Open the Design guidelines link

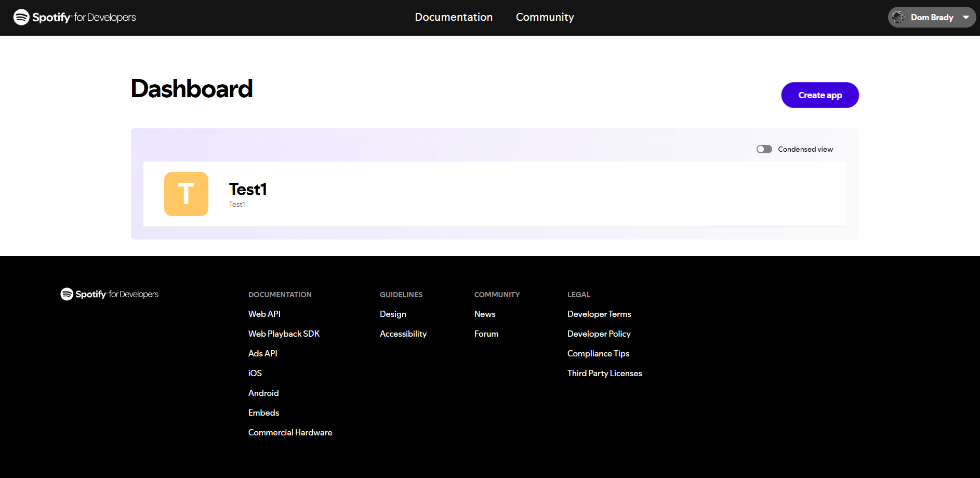click(393, 314)
